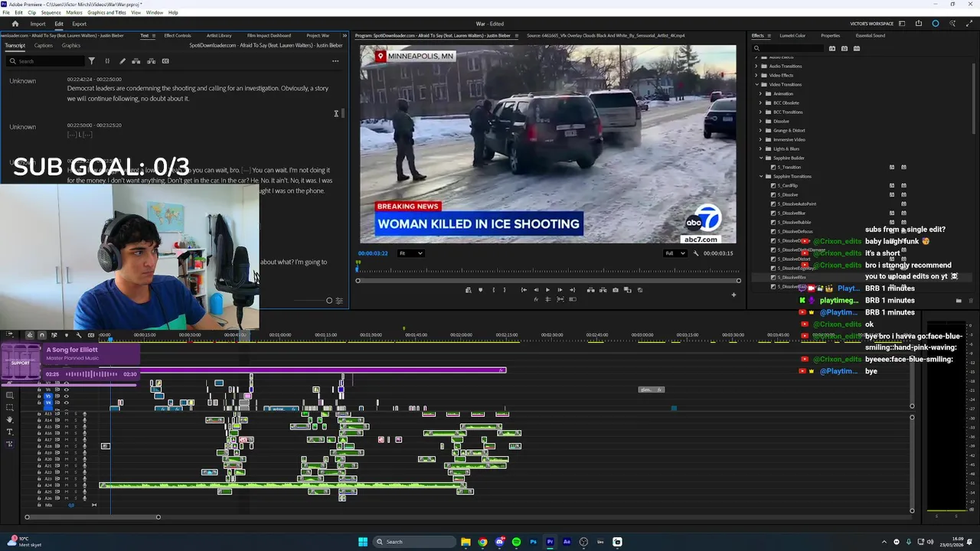The width and height of the screenshot is (980, 551).
Task: Click the taskbar Search box
Action: tap(413, 542)
